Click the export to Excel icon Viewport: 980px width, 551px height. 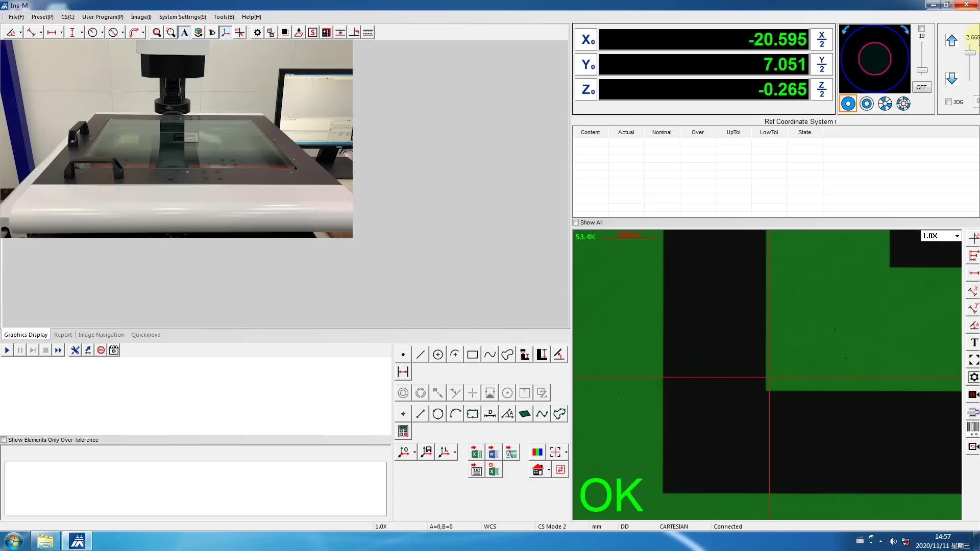point(476,452)
